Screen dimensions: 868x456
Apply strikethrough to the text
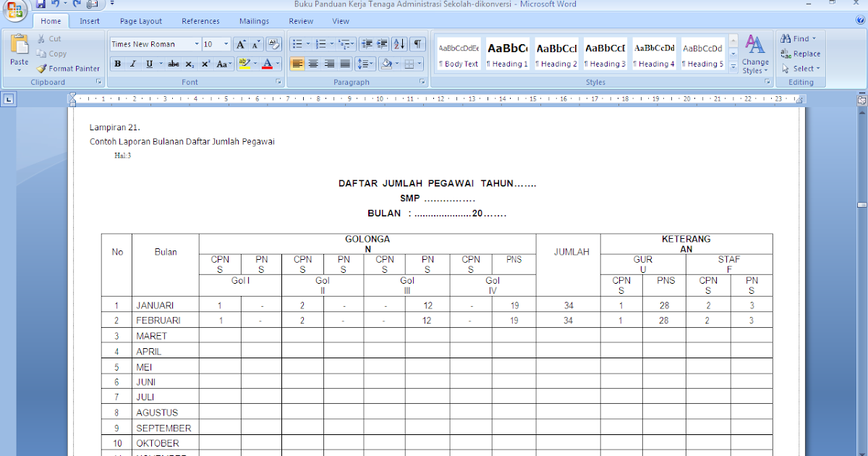pos(173,64)
